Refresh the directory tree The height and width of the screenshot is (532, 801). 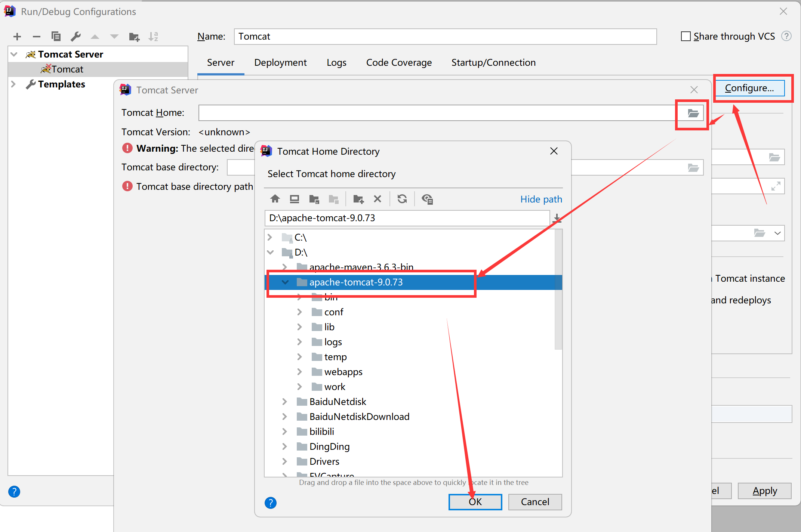[x=402, y=199]
